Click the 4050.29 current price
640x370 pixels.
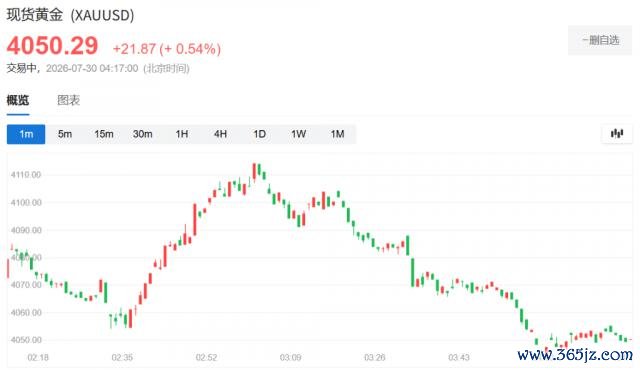(x=52, y=45)
